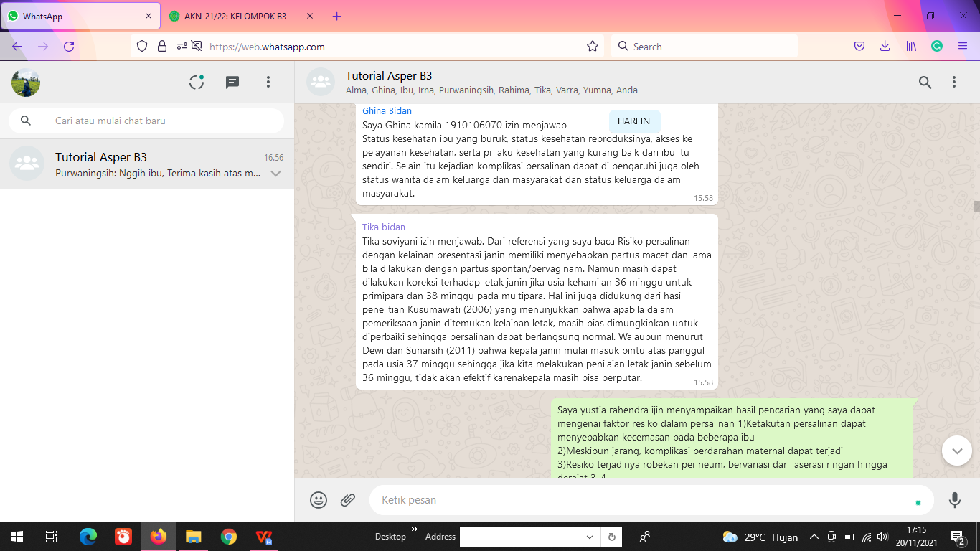The height and width of the screenshot is (551, 980).
Task: Click padlock site security icon
Action: [x=162, y=47]
